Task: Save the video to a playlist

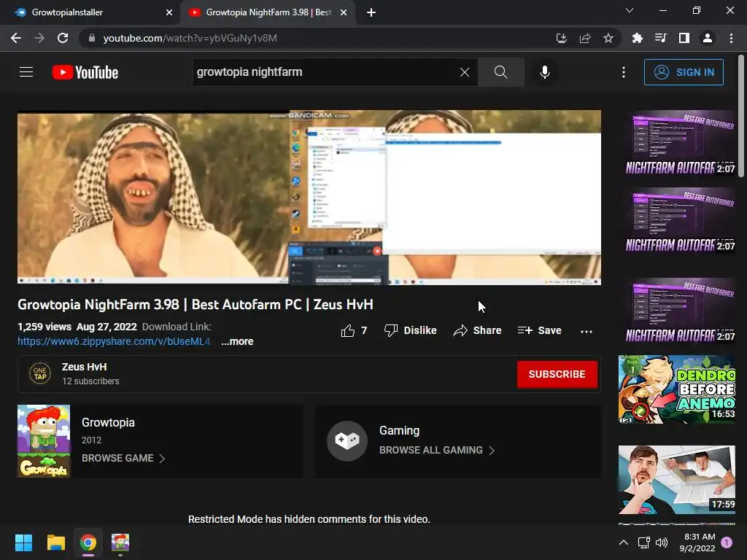Action: [539, 330]
